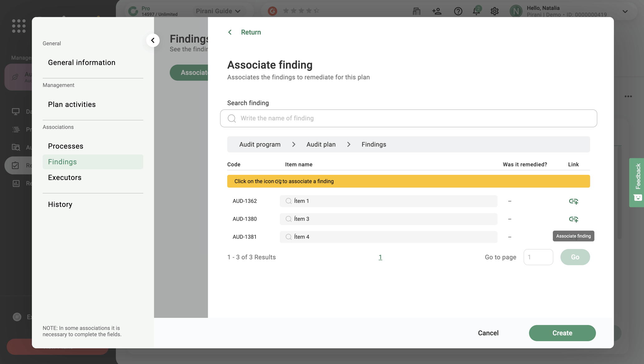644x364 pixels.
Task: Open the apps grid menu
Action: pyautogui.click(x=18, y=26)
